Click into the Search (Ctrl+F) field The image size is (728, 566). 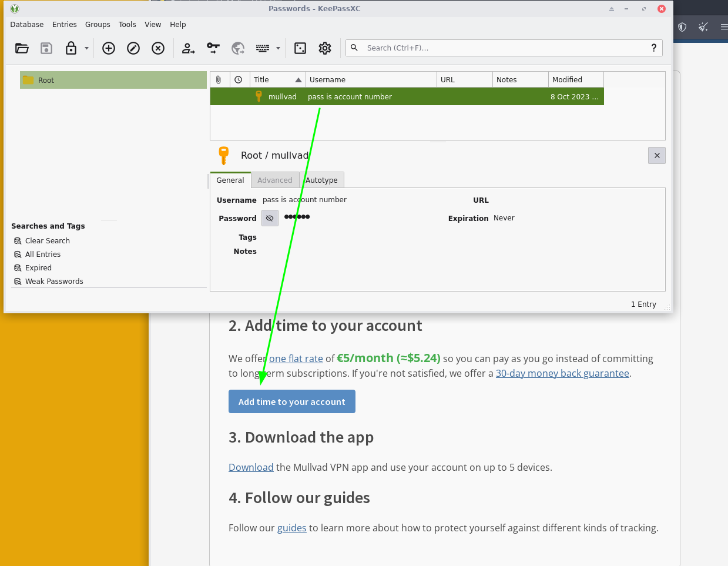pos(504,48)
